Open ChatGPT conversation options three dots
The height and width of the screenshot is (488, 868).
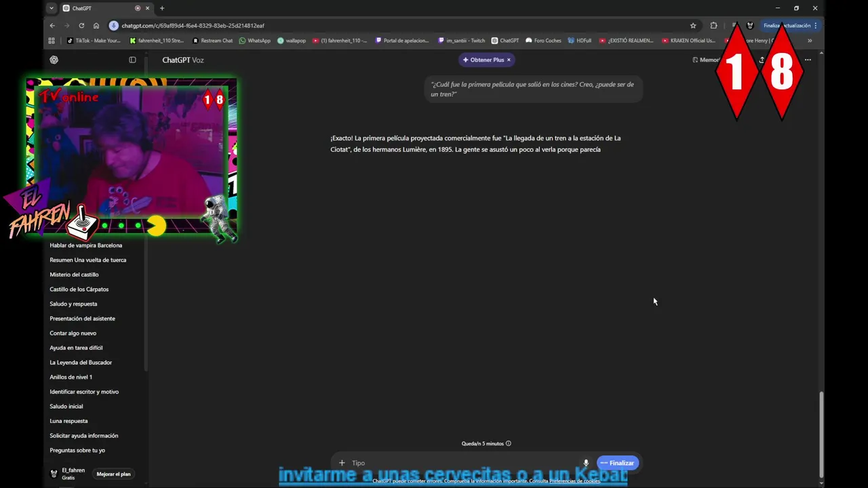(x=808, y=60)
